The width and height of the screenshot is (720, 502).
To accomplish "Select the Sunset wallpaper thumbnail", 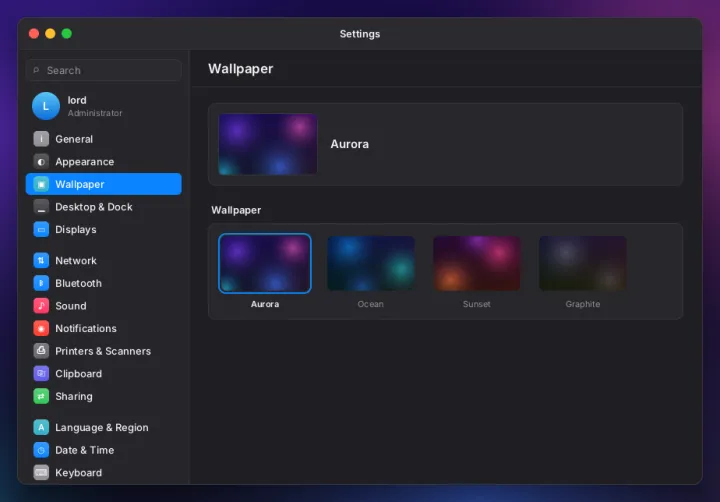I will 477,263.
